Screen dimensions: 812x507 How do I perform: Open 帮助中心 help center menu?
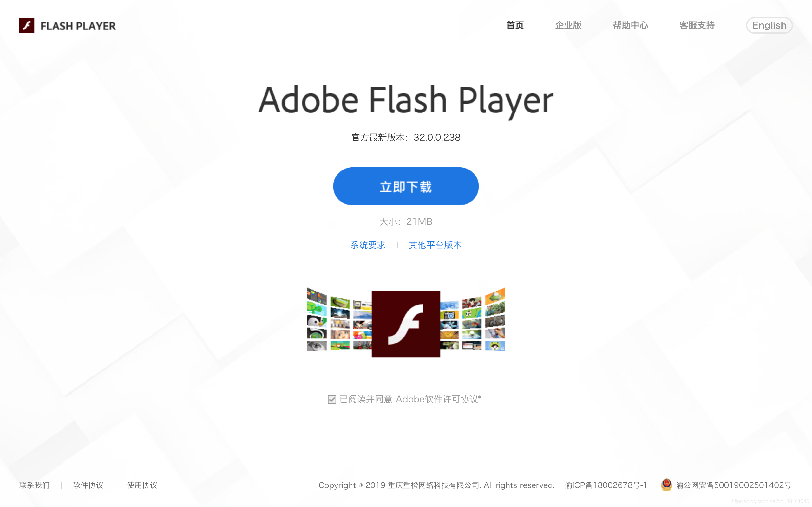pyautogui.click(x=629, y=24)
